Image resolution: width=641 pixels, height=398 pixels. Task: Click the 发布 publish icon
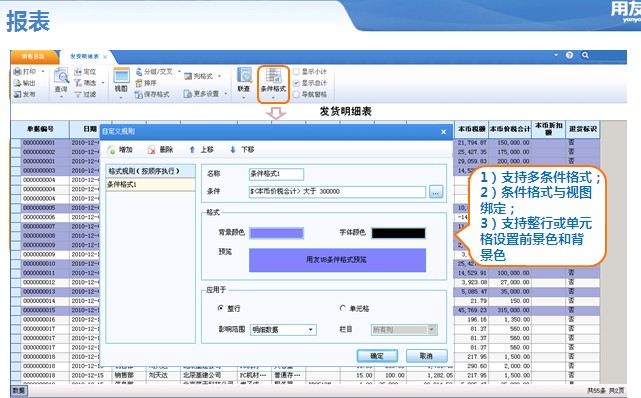click(x=18, y=94)
